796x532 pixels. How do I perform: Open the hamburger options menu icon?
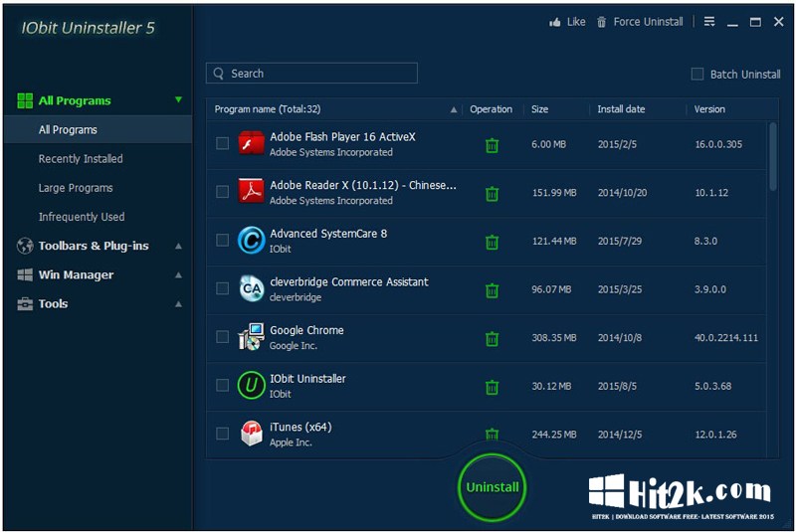(x=709, y=21)
